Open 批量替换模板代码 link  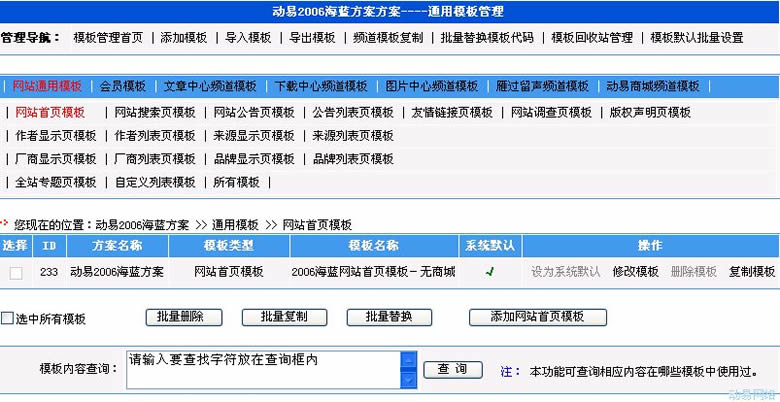(487, 38)
